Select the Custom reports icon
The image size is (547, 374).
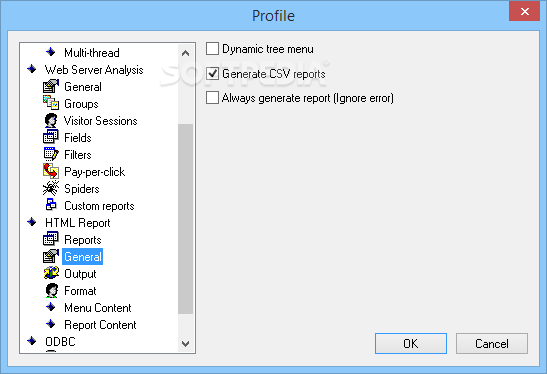pyautogui.click(x=51, y=205)
